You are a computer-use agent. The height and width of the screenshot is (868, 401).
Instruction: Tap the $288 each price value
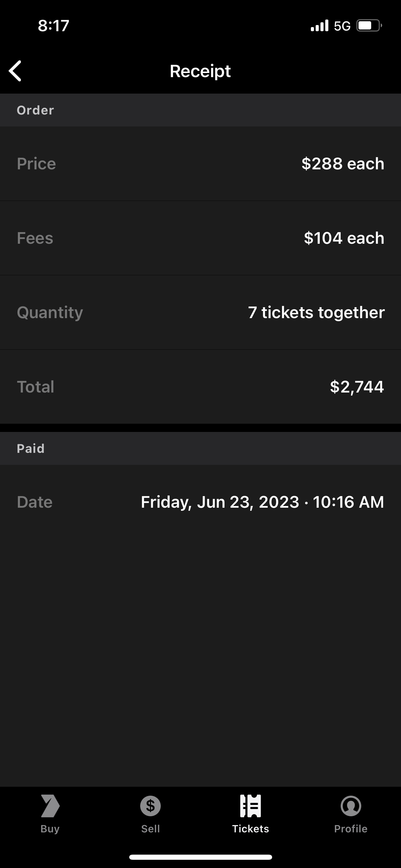click(343, 164)
